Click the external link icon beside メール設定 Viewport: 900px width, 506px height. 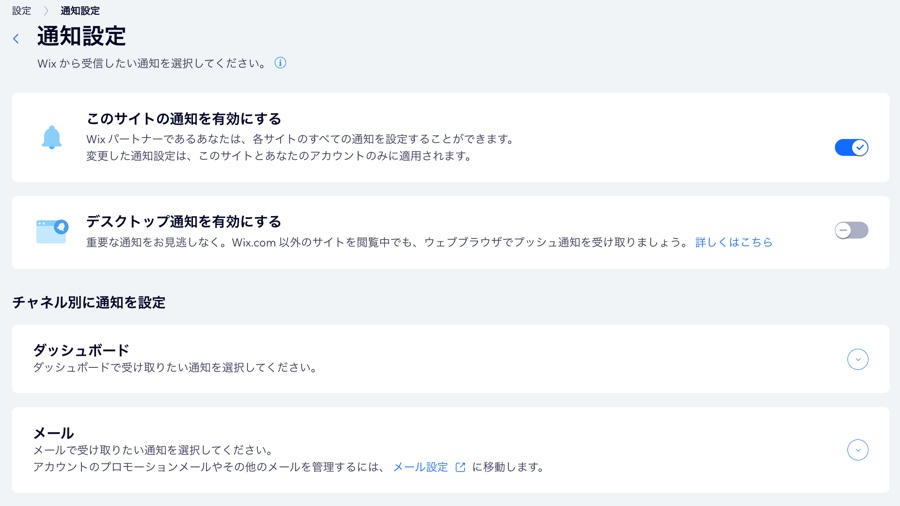[460, 467]
